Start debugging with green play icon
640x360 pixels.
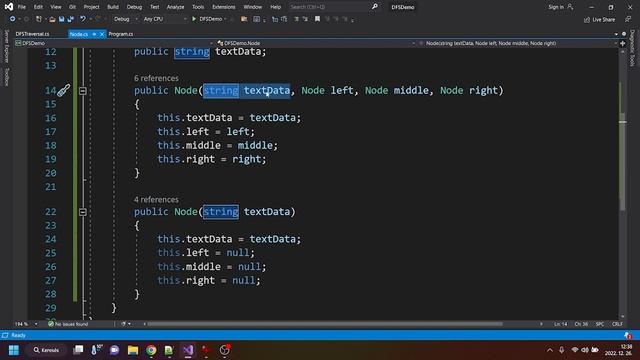(194, 19)
